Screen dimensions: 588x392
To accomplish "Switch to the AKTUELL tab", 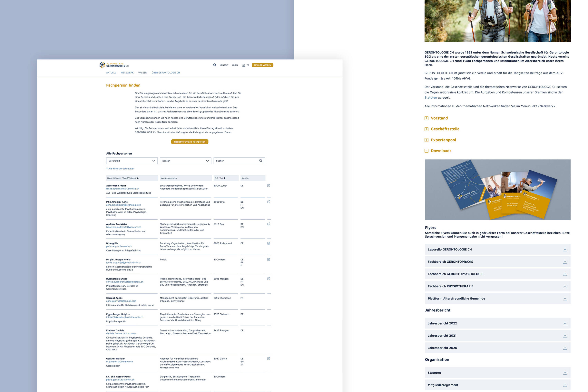I will 111,73.
